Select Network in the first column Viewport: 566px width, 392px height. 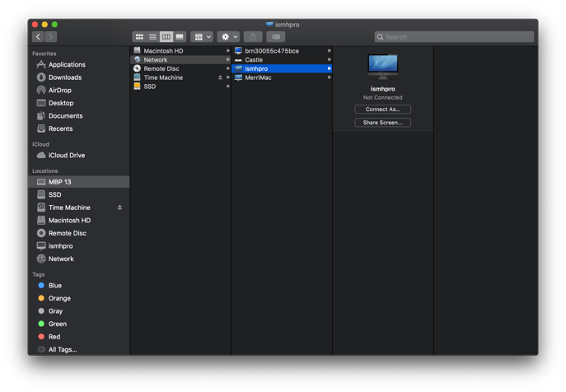180,59
